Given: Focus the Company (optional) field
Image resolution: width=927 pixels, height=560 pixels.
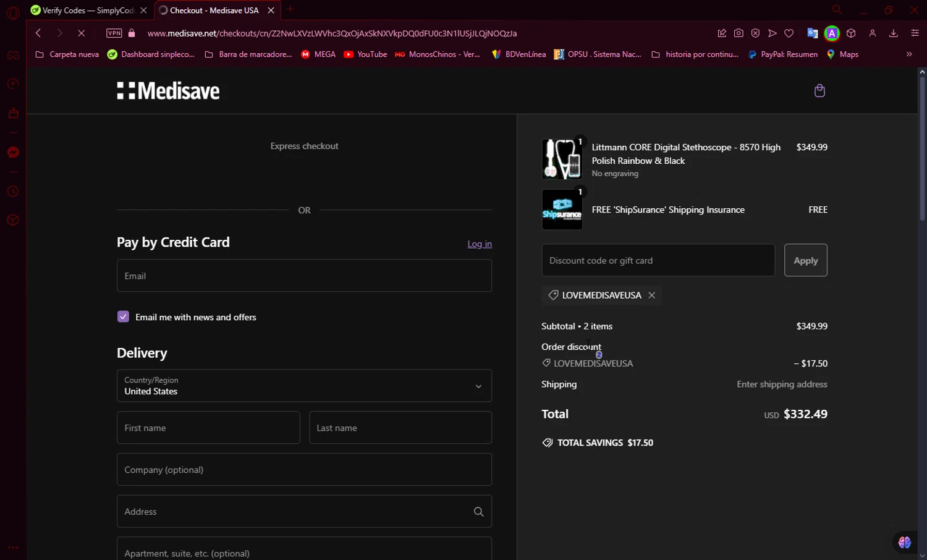Looking at the screenshot, I should (x=304, y=470).
